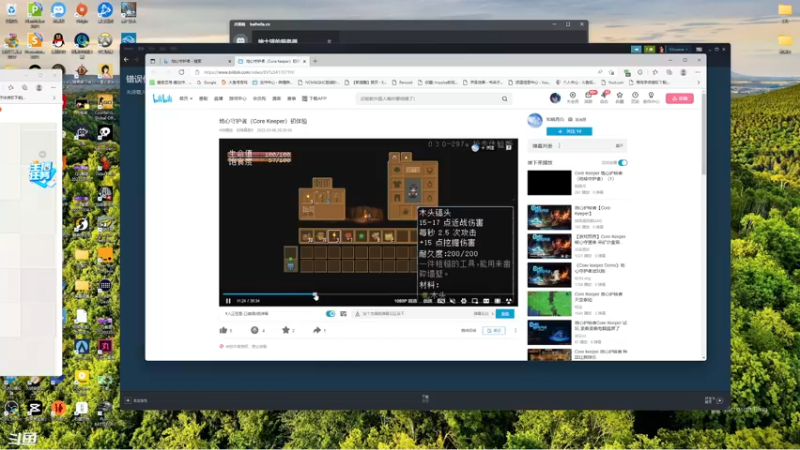Open the favorites star in Bilibili header
This screenshot has width=800, height=450.
click(x=619, y=97)
